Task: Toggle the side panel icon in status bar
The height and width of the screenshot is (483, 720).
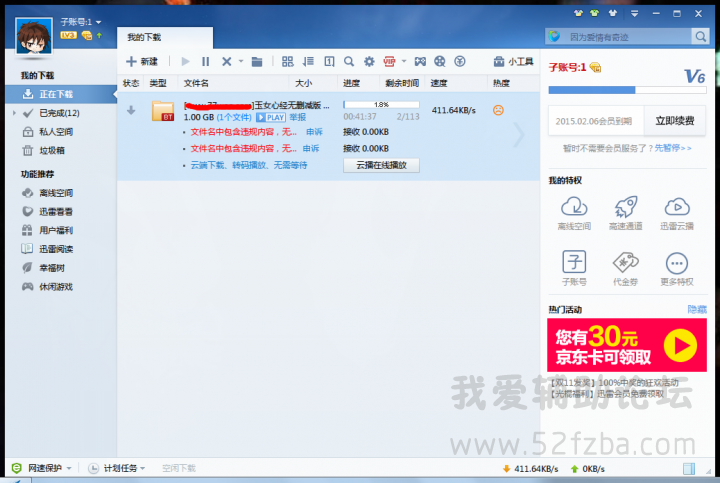Action: click(x=689, y=468)
